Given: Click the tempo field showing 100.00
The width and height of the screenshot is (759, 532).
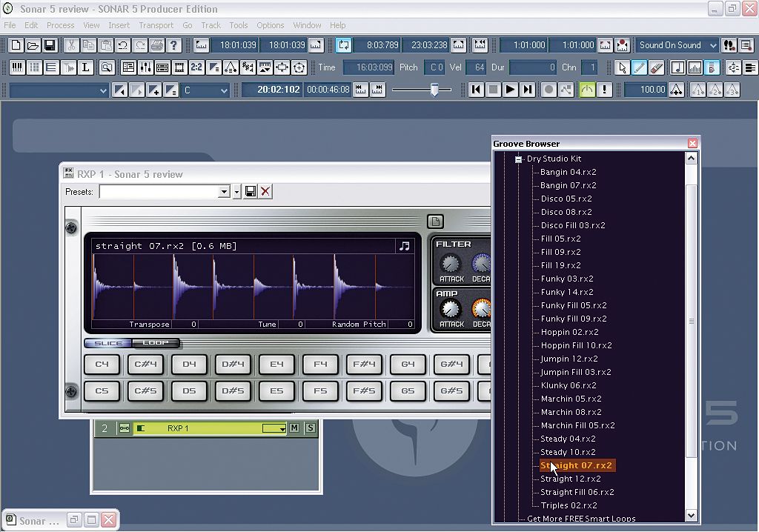Looking at the screenshot, I should point(646,90).
